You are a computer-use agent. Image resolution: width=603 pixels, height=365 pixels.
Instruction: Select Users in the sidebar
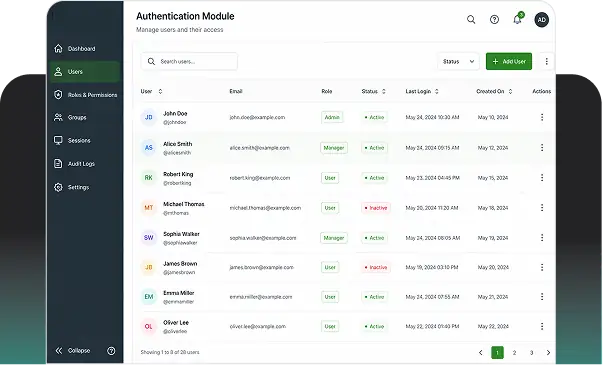[x=85, y=72]
